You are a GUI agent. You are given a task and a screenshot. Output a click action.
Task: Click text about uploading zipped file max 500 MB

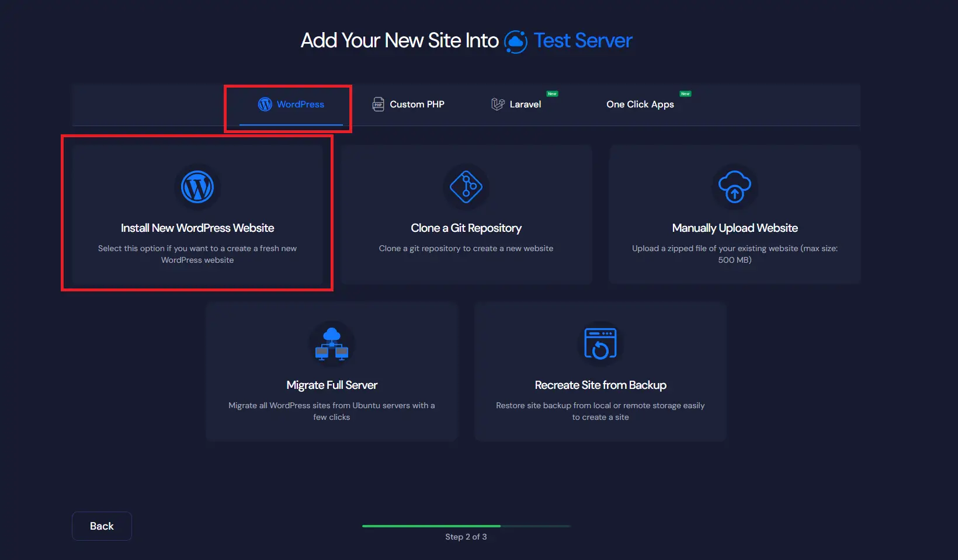coord(735,254)
